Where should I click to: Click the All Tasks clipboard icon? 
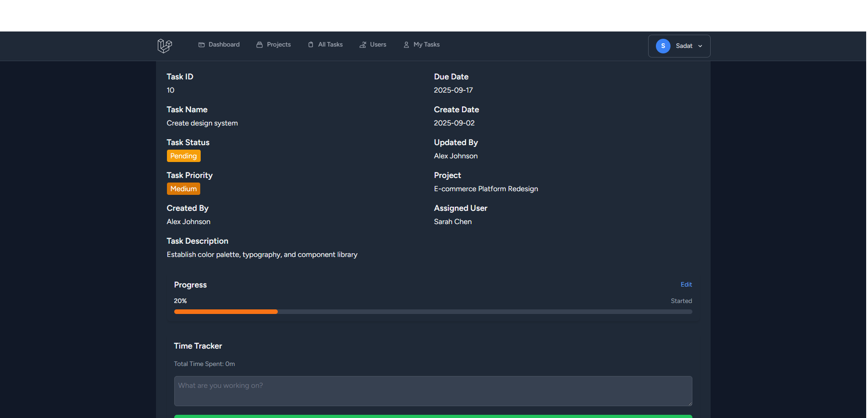311,45
